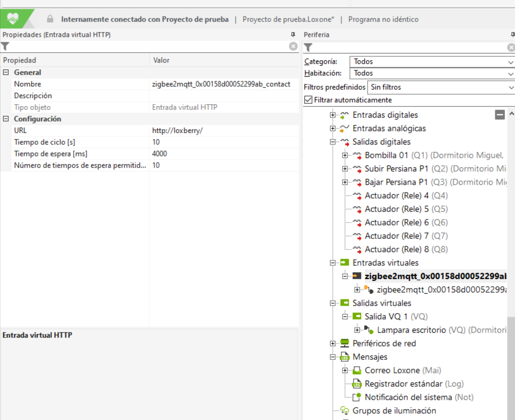
Task: Click the collapse-all minus button in tree
Action: click(500, 115)
